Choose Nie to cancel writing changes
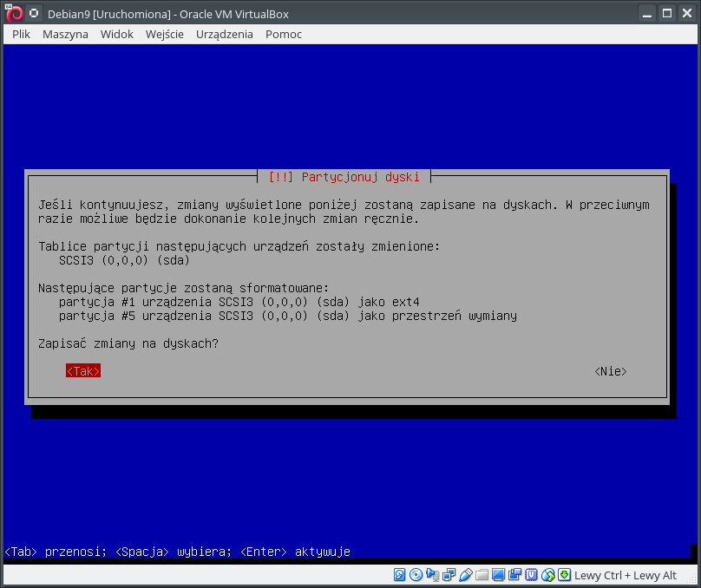Image resolution: width=701 pixels, height=588 pixels. (611, 371)
